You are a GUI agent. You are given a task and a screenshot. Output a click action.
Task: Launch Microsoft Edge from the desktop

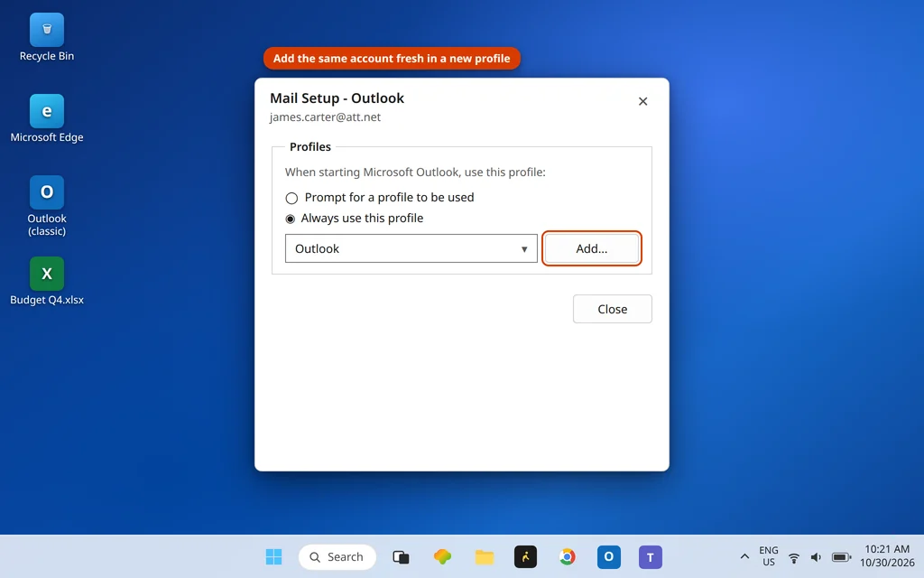(47, 118)
